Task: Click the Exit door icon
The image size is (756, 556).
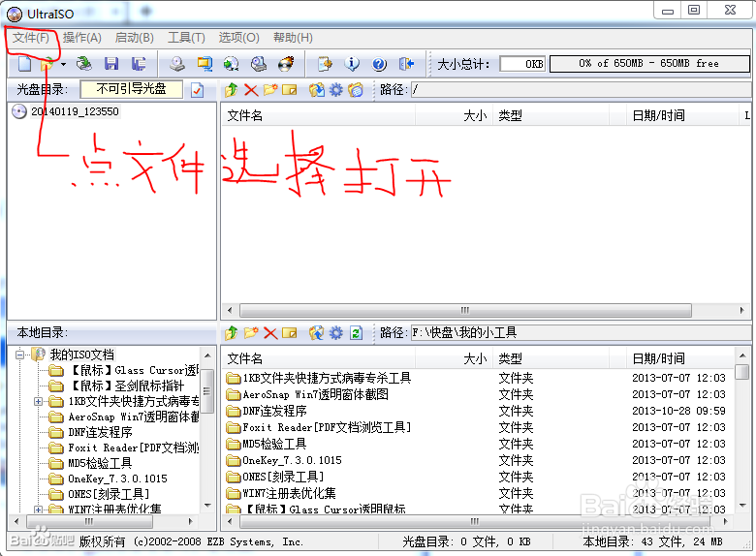Action: pyautogui.click(x=406, y=64)
